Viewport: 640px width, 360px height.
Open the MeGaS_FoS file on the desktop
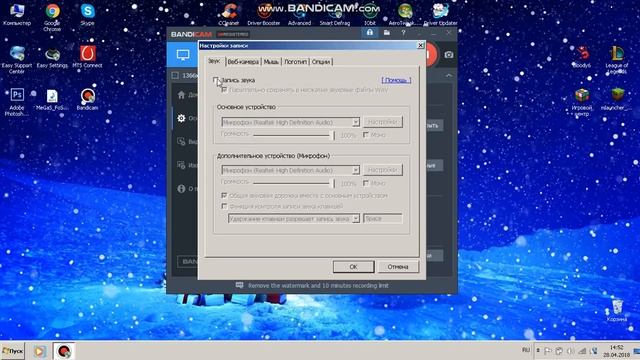(52, 99)
